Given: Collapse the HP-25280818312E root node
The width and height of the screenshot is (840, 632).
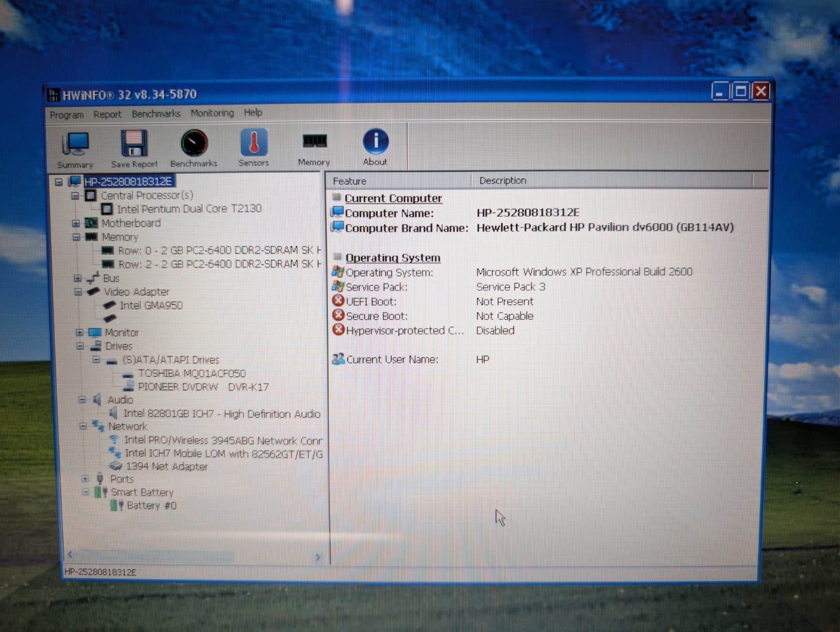Looking at the screenshot, I should point(59,182).
